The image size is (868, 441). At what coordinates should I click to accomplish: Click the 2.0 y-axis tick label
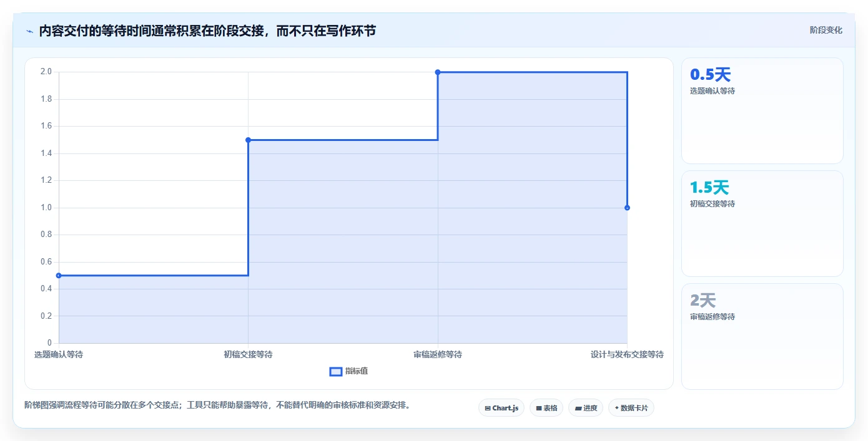pyautogui.click(x=46, y=72)
